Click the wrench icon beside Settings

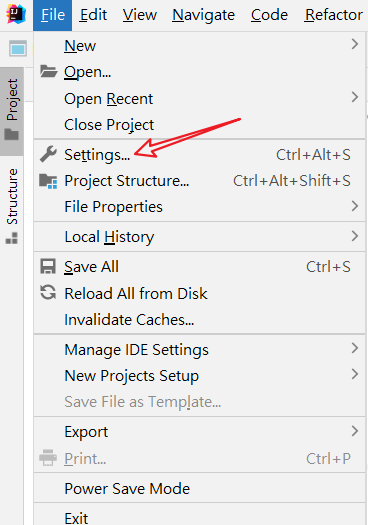[48, 154]
